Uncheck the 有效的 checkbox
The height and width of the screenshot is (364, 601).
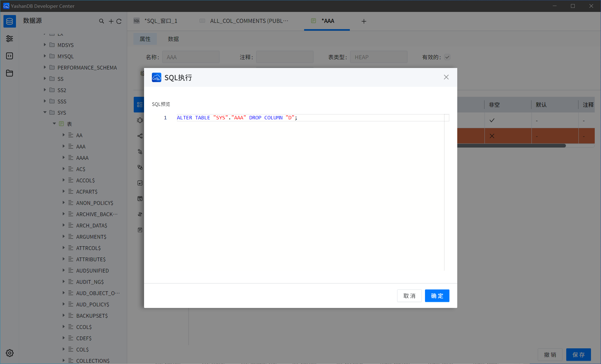[x=447, y=57]
